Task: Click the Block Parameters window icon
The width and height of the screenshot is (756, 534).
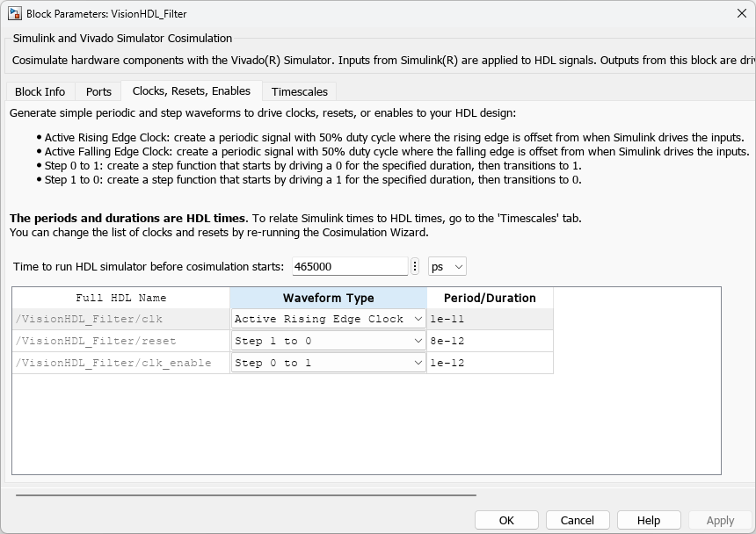Action: tap(15, 13)
